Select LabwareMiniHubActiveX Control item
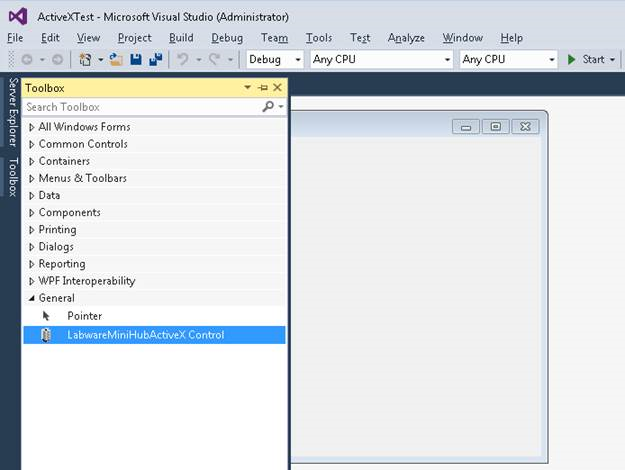This screenshot has width=625, height=470. coord(145,335)
